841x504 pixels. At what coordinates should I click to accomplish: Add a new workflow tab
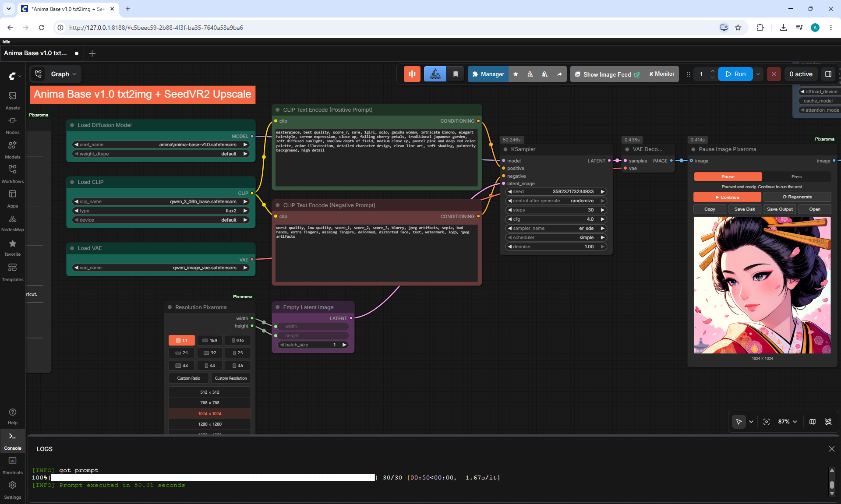[x=92, y=53]
